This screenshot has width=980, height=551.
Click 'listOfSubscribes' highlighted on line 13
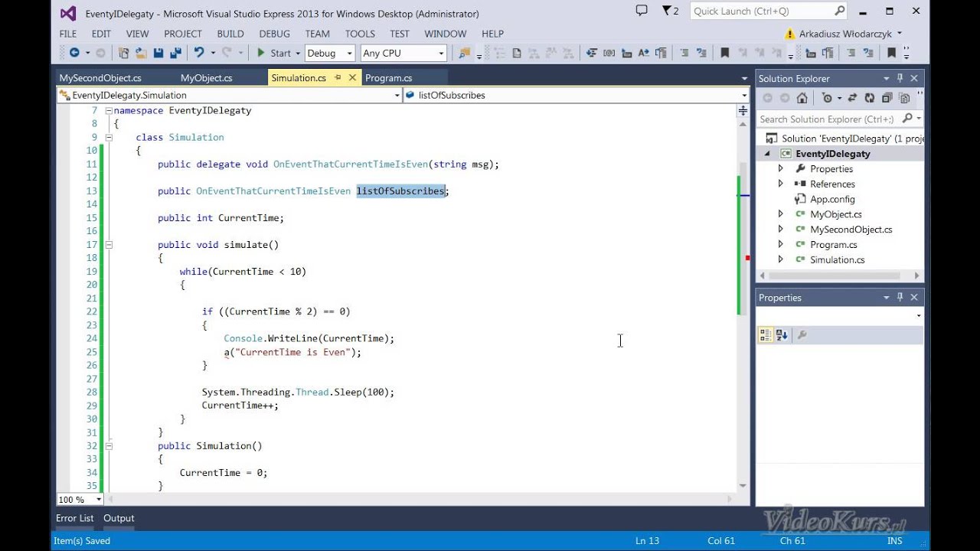tap(400, 191)
